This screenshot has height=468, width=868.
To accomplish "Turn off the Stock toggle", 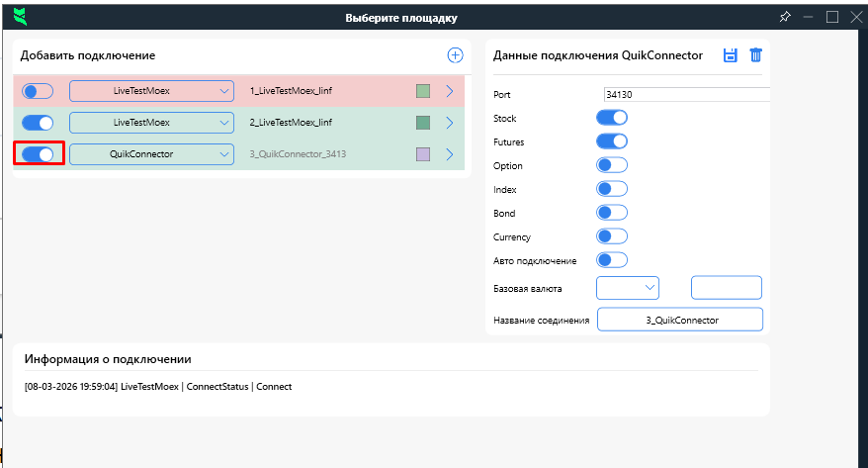I will pos(612,118).
